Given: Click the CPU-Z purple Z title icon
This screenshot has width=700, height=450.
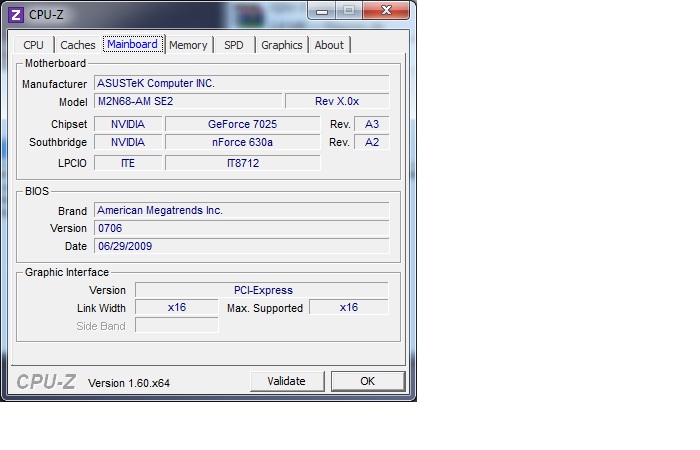Looking at the screenshot, I should pos(16,15).
